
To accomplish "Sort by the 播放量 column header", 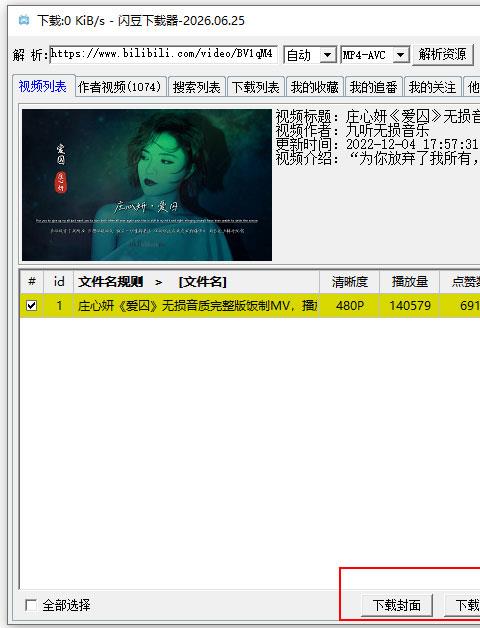I will click(409, 282).
